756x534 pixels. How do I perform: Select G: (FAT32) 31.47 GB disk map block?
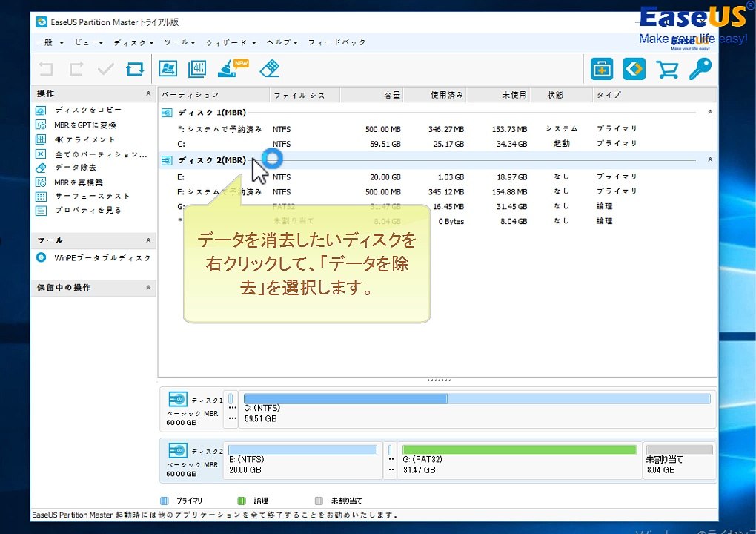coord(520,460)
